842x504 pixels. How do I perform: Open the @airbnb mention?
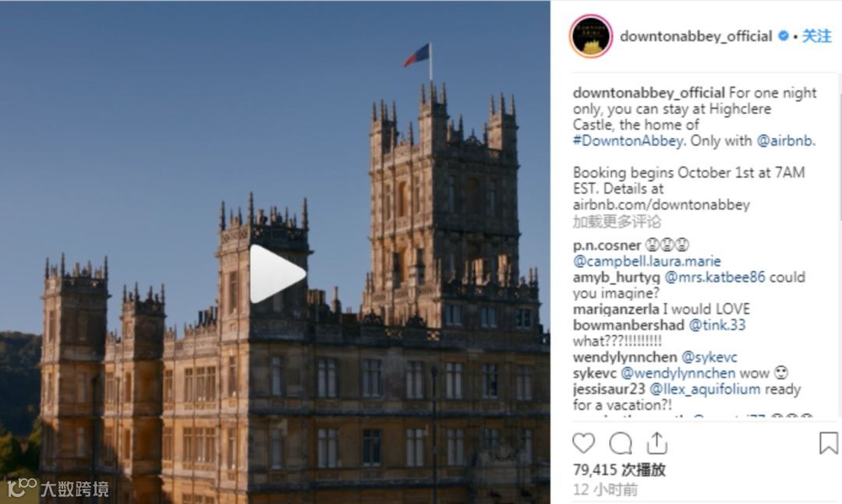pyautogui.click(x=786, y=141)
